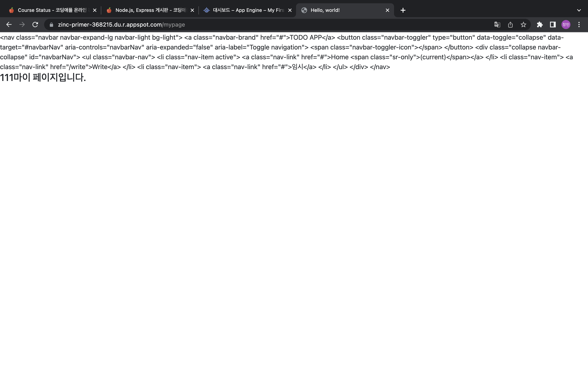This screenshot has width=588, height=368.
Task: Share this page via share icon
Action: 510,25
